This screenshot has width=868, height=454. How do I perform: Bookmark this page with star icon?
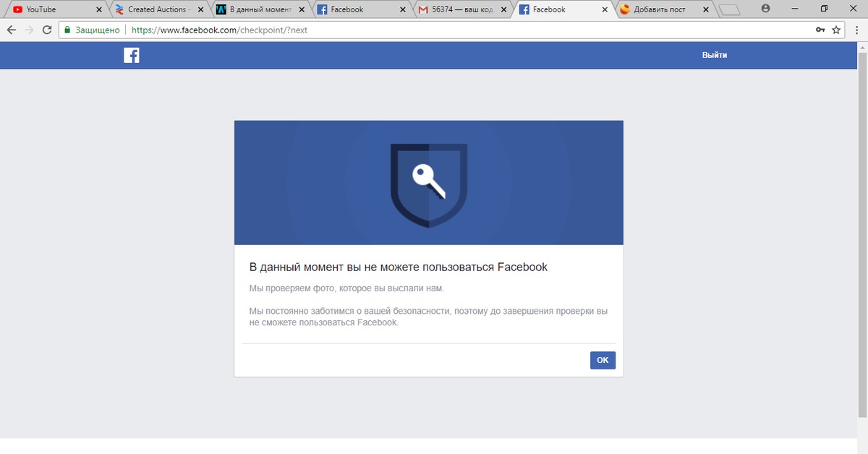(x=837, y=30)
